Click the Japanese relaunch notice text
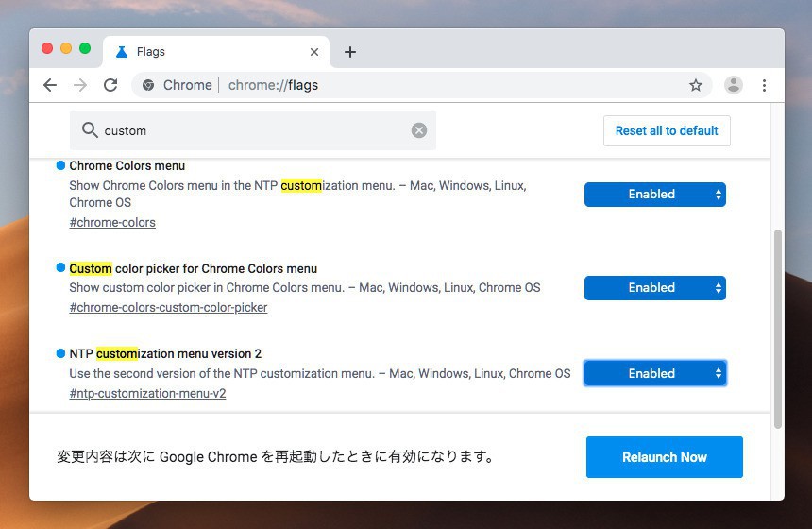Image resolution: width=812 pixels, height=529 pixels. tap(276, 456)
